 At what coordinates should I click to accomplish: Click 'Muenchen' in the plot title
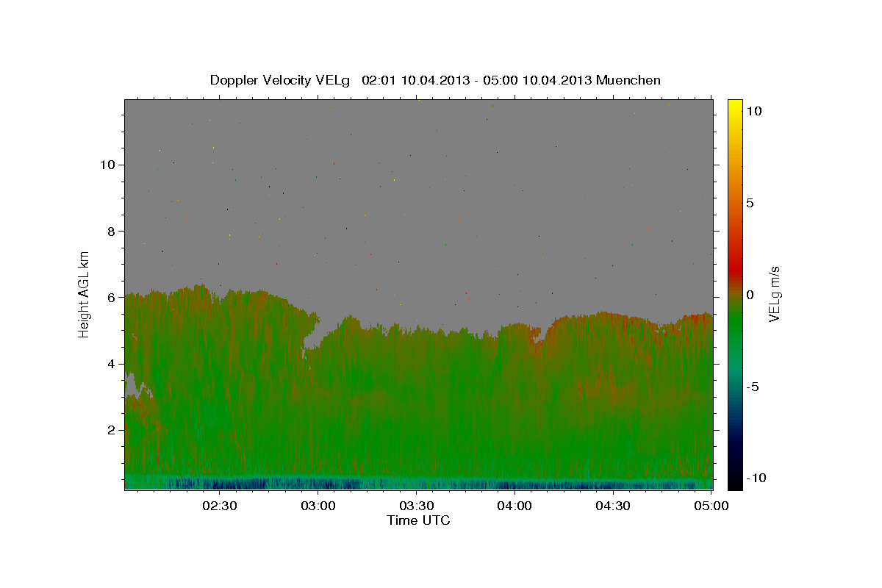click(x=629, y=80)
